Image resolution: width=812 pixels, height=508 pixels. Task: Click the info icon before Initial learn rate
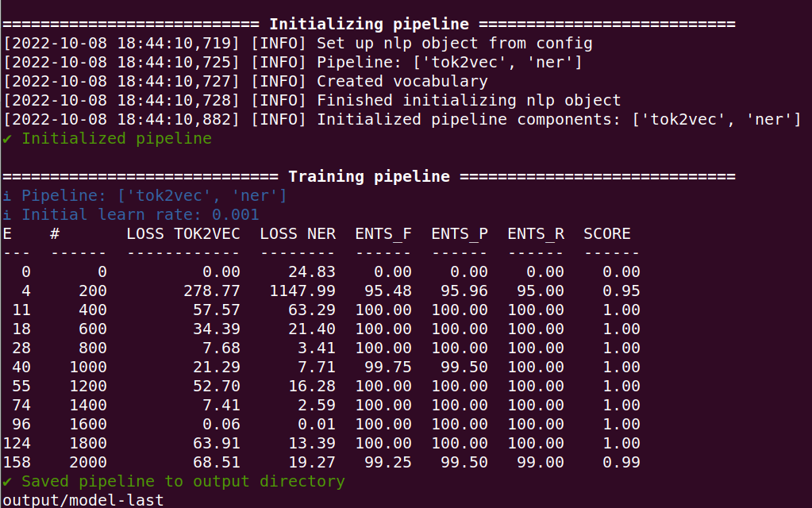coord(6,215)
